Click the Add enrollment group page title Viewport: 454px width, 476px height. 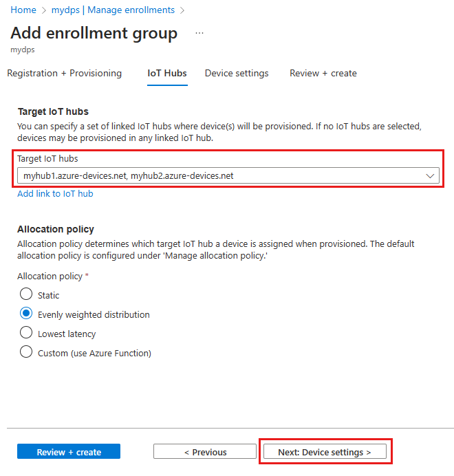[94, 33]
